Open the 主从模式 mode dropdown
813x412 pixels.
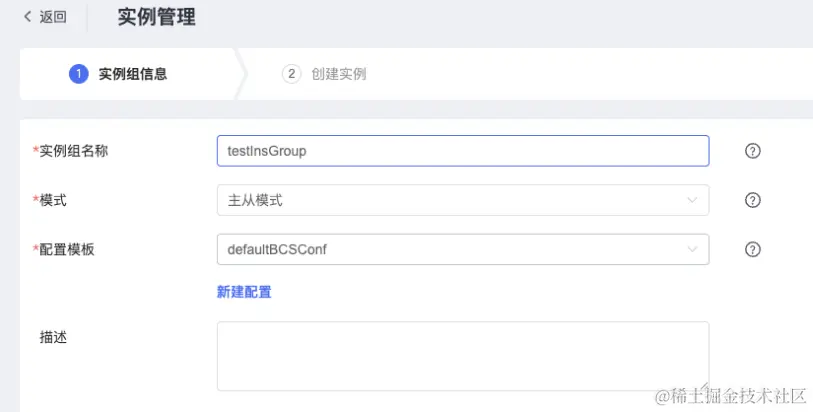pyautogui.click(x=462, y=200)
